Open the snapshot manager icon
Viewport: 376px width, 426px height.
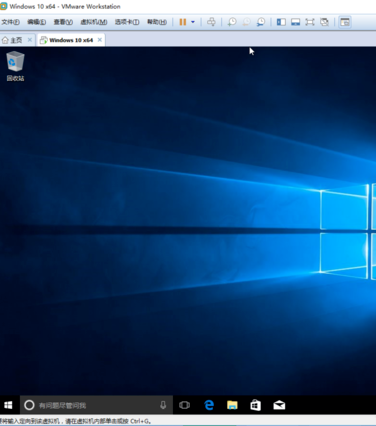261,22
